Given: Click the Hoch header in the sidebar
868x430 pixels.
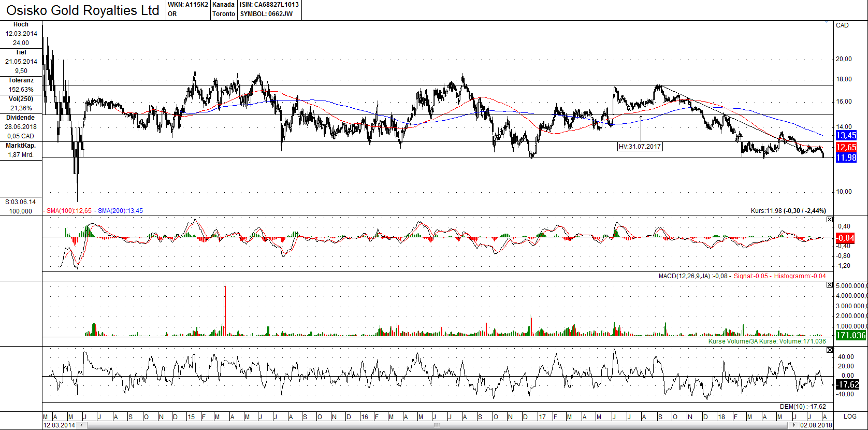Looking at the screenshot, I should click(21, 24).
